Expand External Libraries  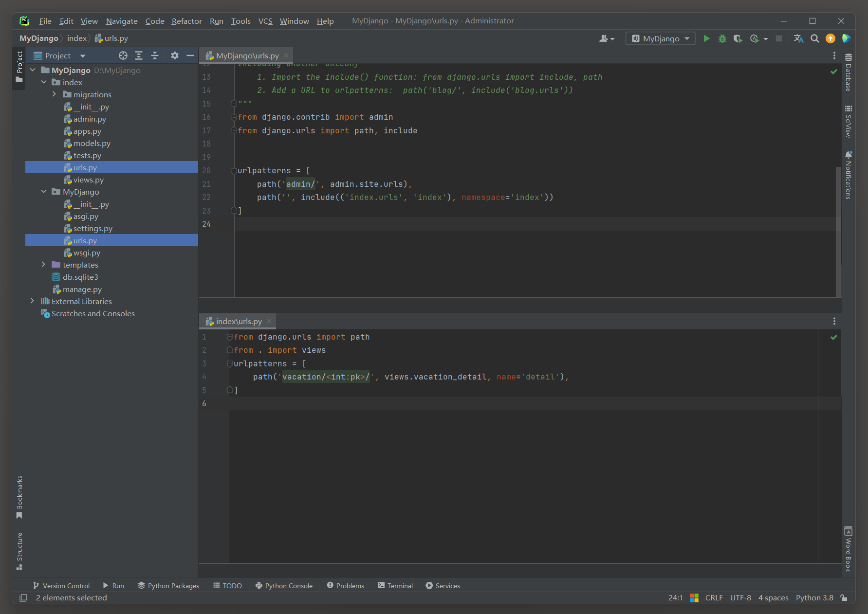[x=33, y=301]
